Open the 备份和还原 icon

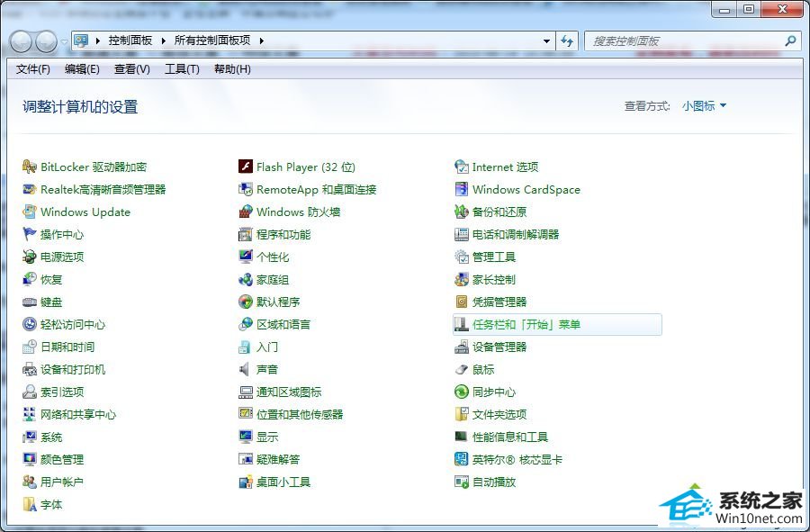(462, 212)
